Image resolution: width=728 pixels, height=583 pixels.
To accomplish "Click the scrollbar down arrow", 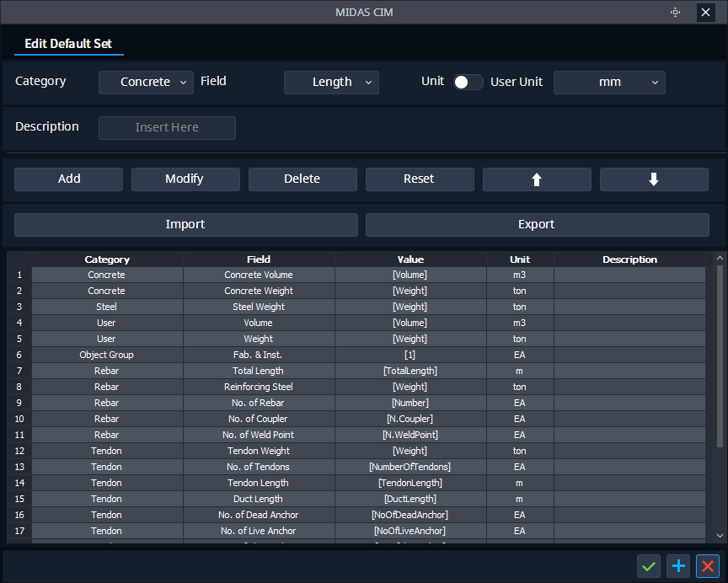I will pyautogui.click(x=720, y=535).
